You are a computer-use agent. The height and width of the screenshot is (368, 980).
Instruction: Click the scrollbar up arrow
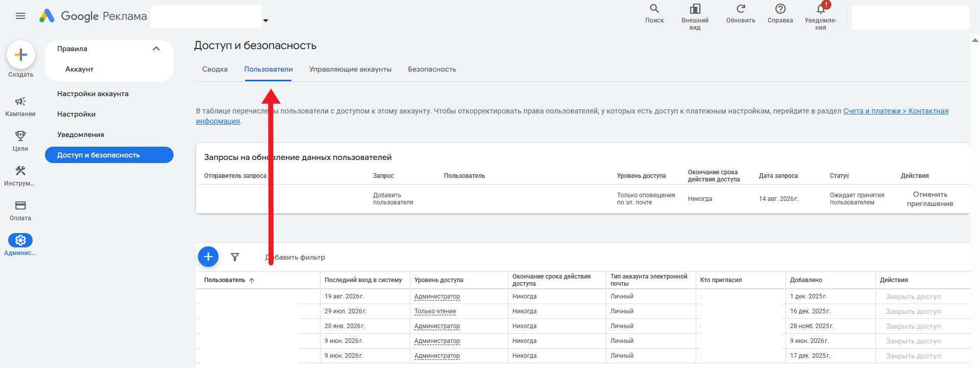975,40
